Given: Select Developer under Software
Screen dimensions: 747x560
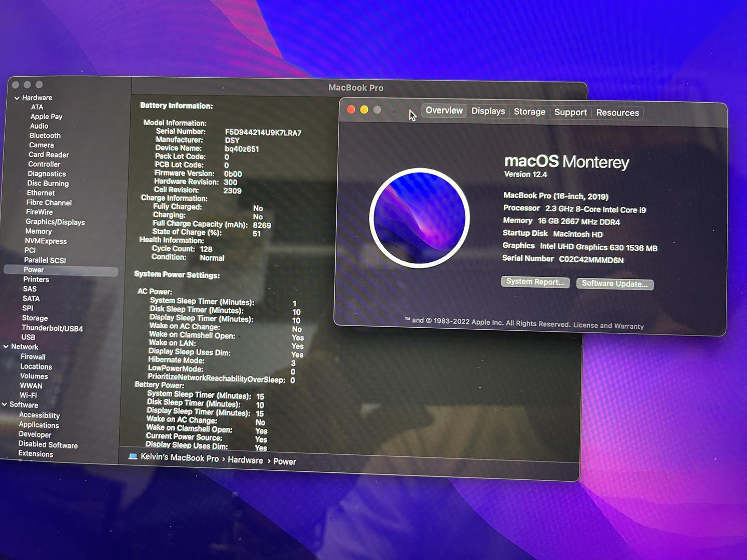Looking at the screenshot, I should click(x=35, y=435).
